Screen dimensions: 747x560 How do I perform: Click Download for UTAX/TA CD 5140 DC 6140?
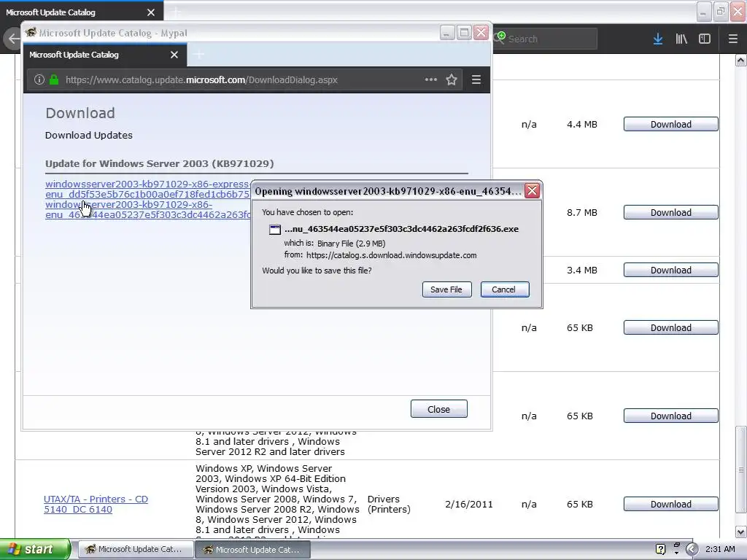(671, 504)
